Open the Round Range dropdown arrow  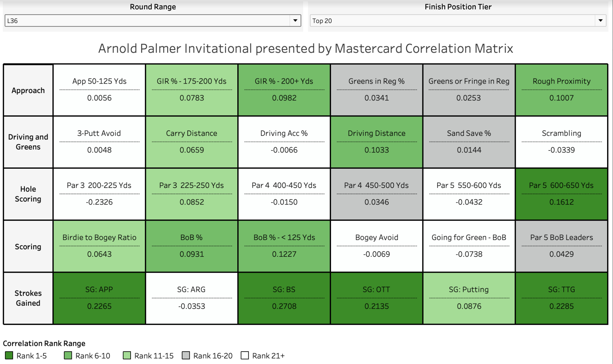pyautogui.click(x=295, y=21)
